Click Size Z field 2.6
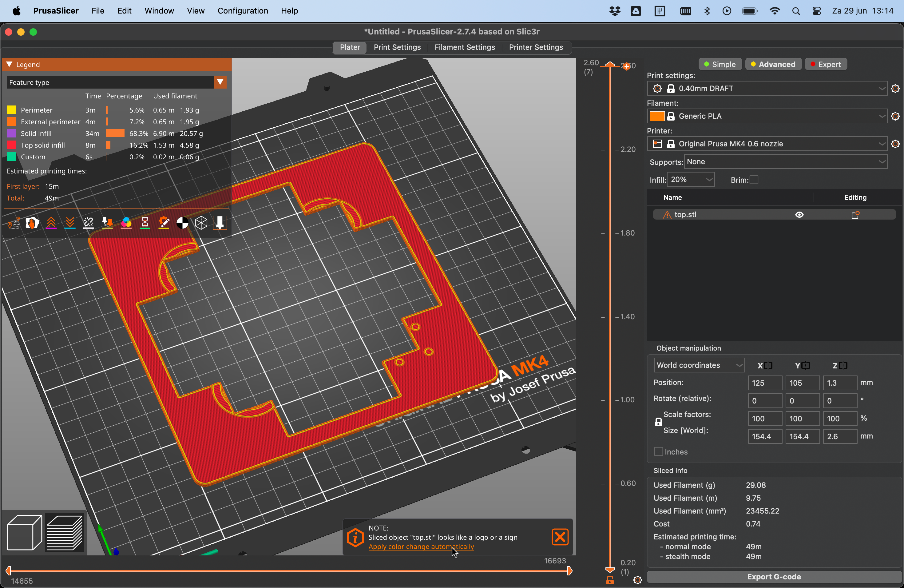 840,436
